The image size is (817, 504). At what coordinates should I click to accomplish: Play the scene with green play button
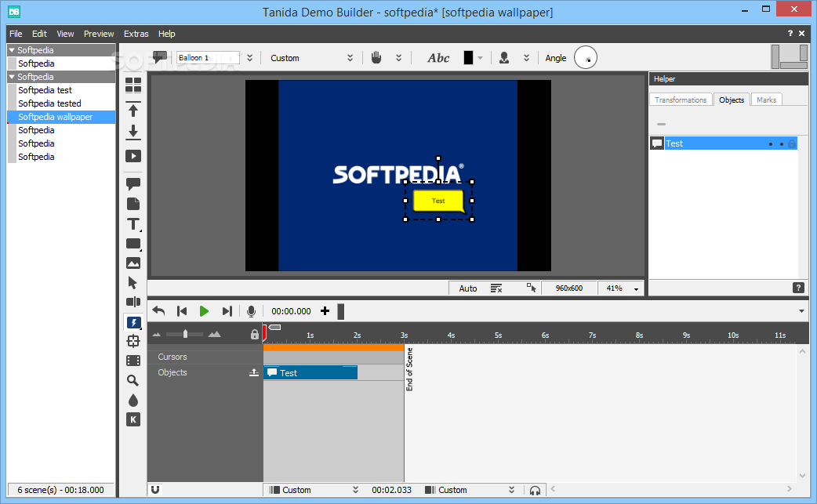204,311
